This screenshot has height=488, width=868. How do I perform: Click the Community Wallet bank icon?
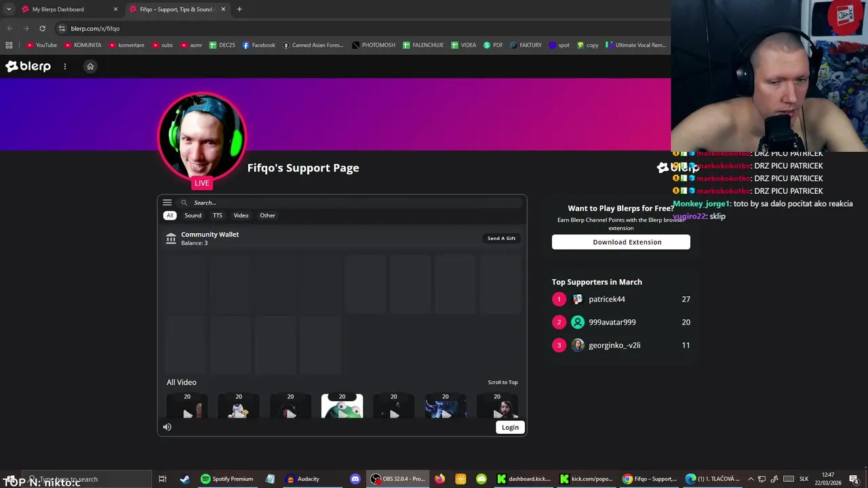pyautogui.click(x=171, y=239)
